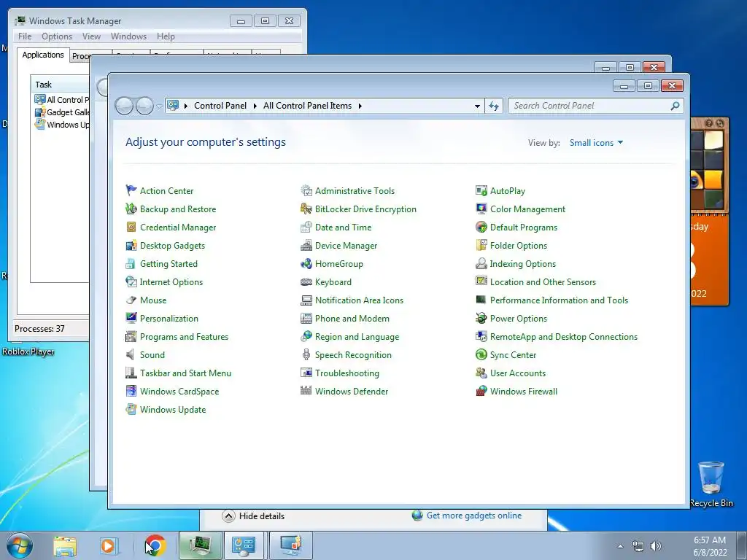Open Credential Manager safe icon
Image resolution: width=747 pixels, height=560 pixels.
coord(131,227)
